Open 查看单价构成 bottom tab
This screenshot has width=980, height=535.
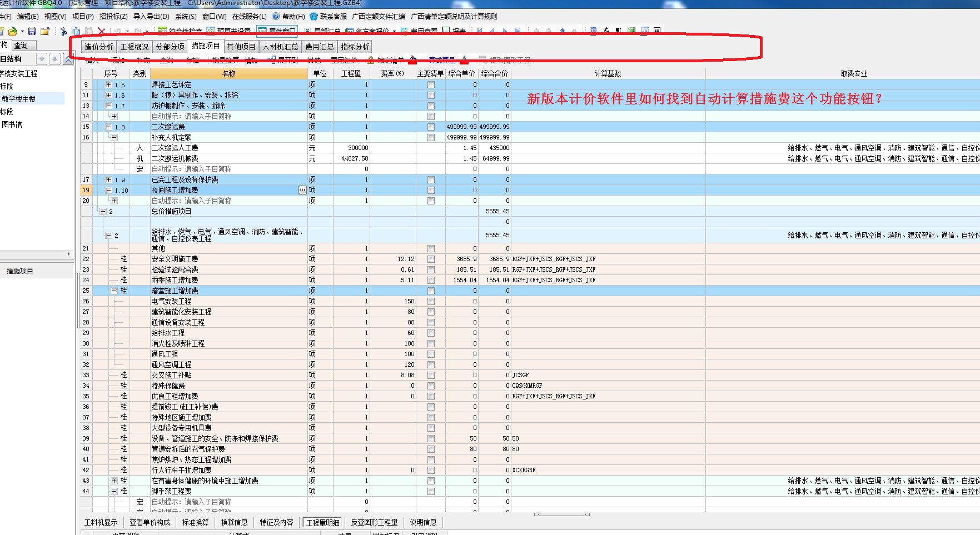150,522
